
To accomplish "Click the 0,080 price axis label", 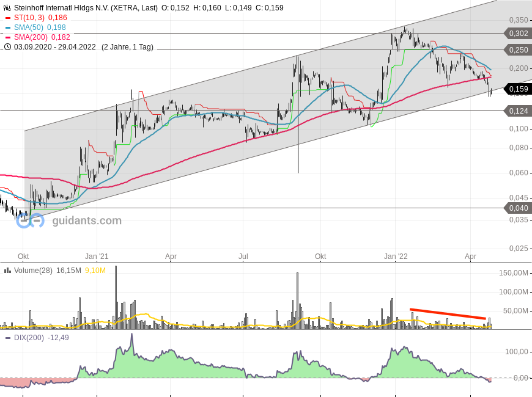I will point(519,148).
